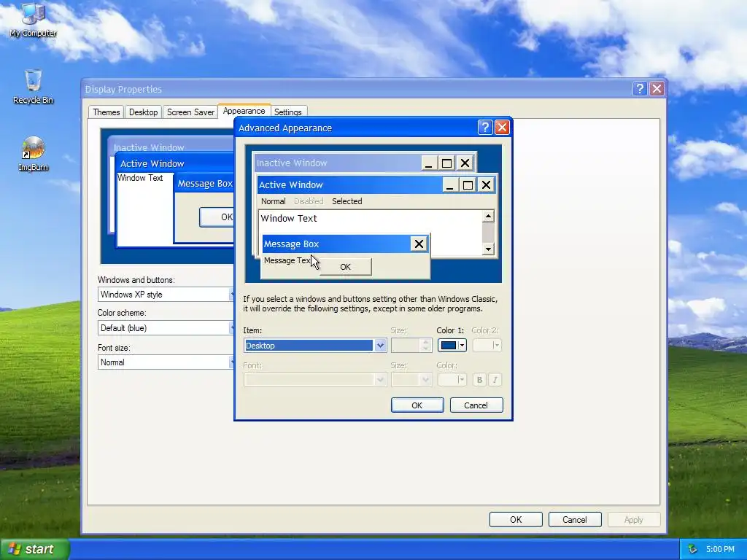Switch to the Settings tab
747x560 pixels.
point(288,112)
